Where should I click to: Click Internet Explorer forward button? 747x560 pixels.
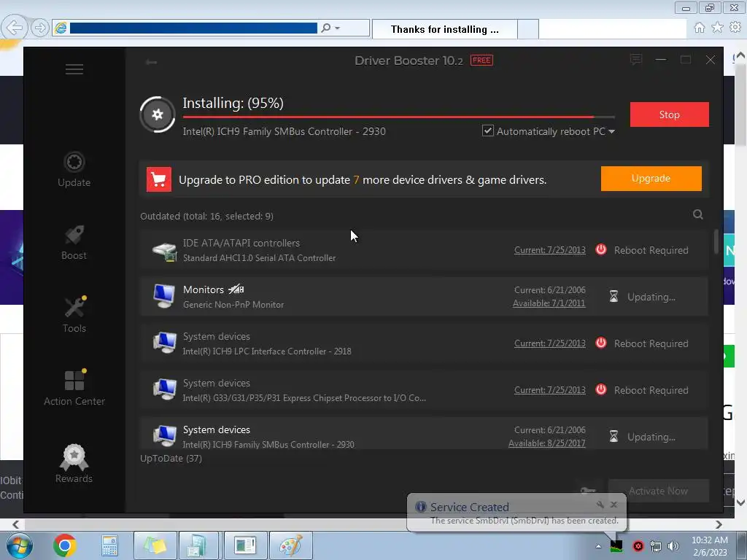point(40,28)
